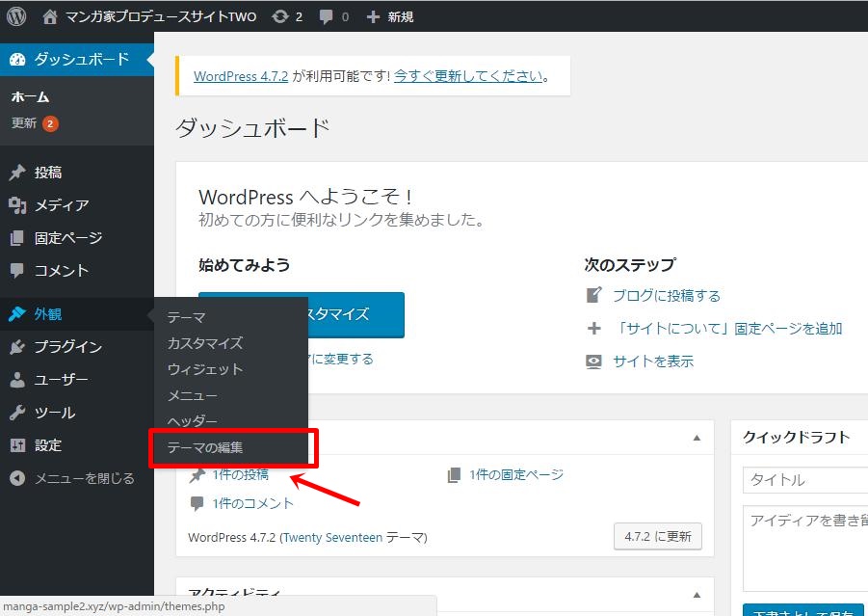Click the pages icon for 固定ページ
The width and height of the screenshot is (868, 616).
(x=17, y=238)
